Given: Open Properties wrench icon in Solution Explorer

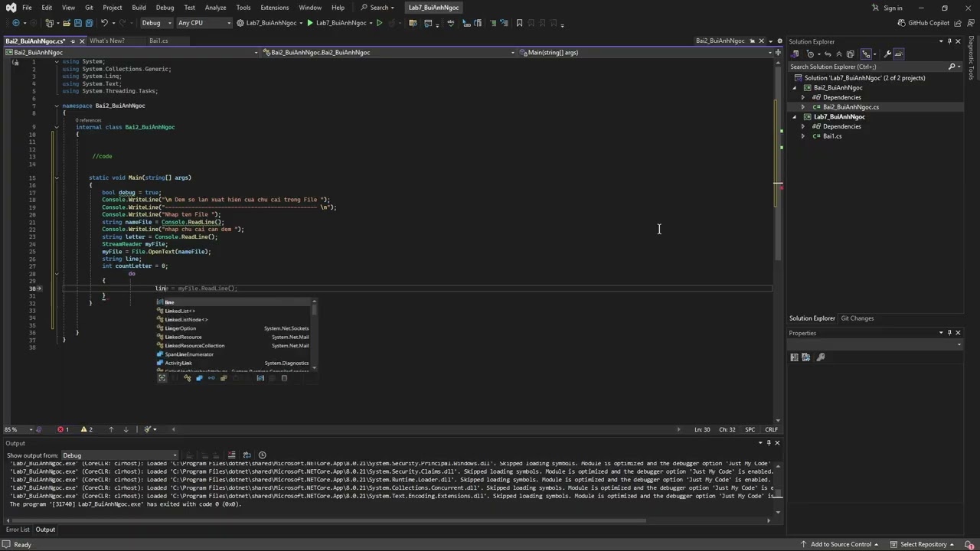Looking at the screenshot, I should tap(887, 54).
